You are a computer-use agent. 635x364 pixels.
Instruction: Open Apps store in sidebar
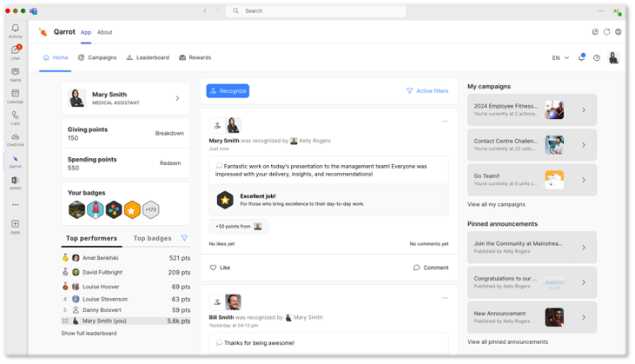tap(16, 227)
